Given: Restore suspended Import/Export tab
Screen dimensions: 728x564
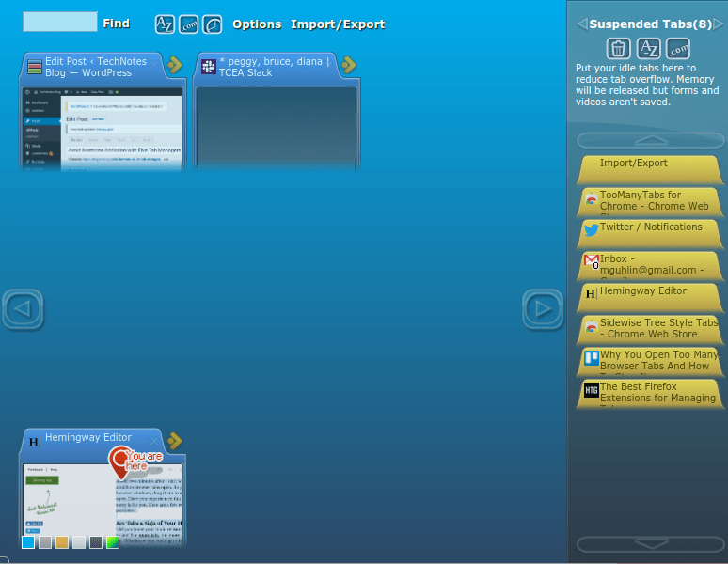Looking at the screenshot, I should pos(650,170).
